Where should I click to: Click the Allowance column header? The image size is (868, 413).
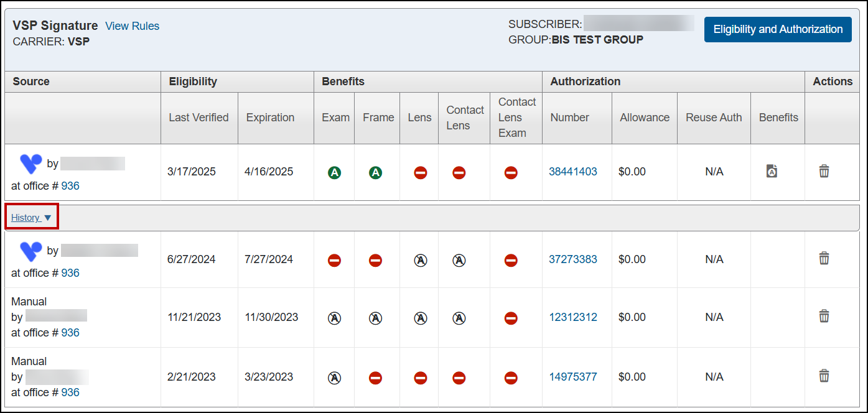(645, 118)
